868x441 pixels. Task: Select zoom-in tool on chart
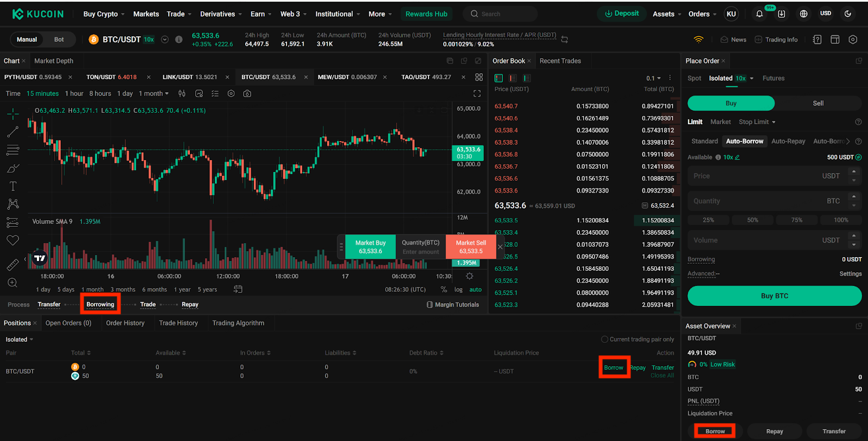pyautogui.click(x=13, y=283)
